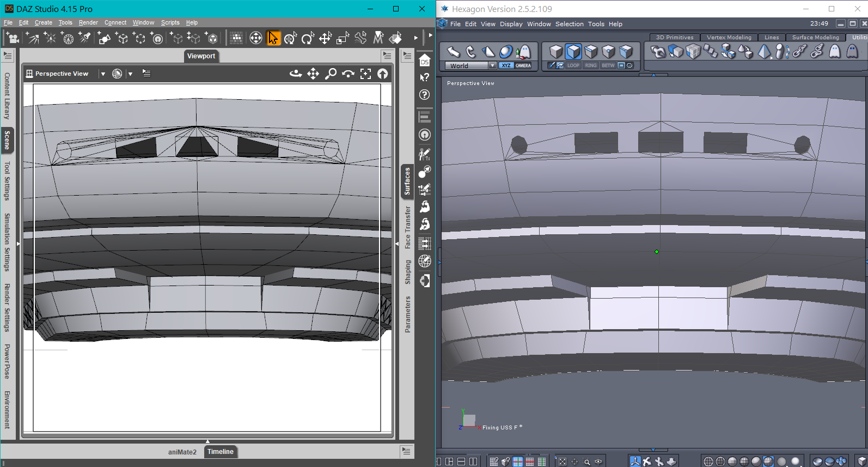Expand Hexagon bottom panel arrow handle
868x467 pixels.
[x=653, y=451]
